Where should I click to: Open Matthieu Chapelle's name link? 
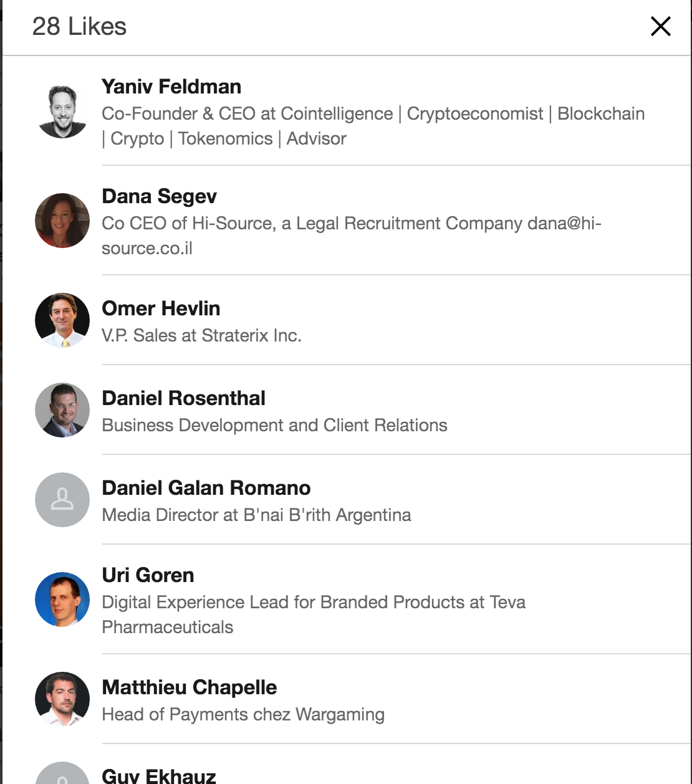190,687
